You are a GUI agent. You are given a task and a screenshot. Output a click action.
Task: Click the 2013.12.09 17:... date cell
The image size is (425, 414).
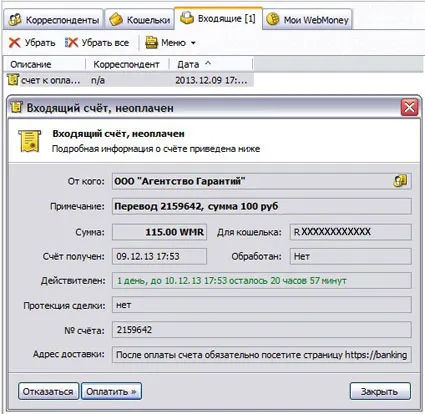click(x=211, y=80)
